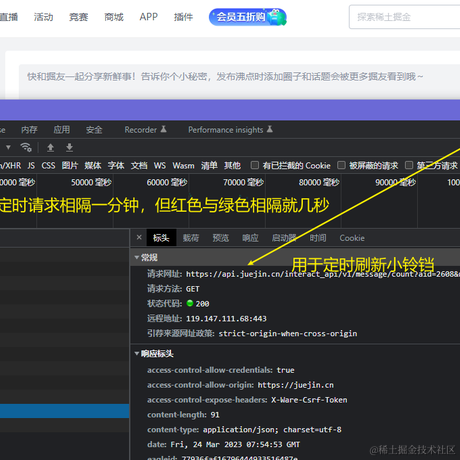
Task: Go to 竞赛 page
Action: (78, 17)
